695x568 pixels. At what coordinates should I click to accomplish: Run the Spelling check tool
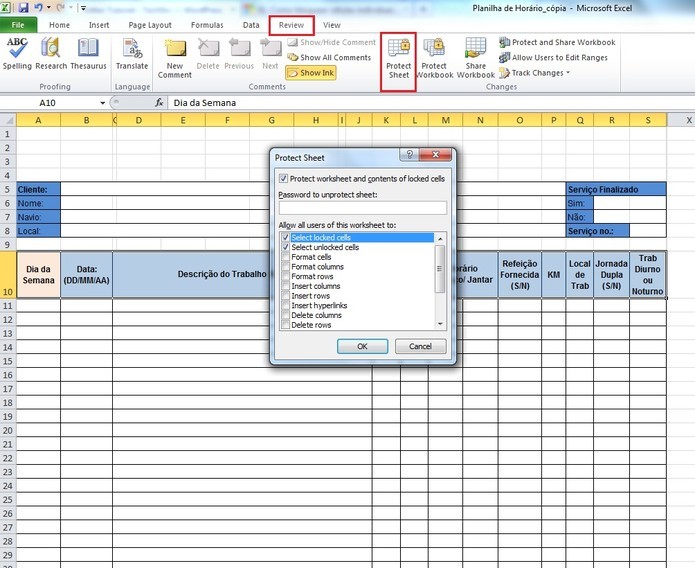[x=17, y=54]
